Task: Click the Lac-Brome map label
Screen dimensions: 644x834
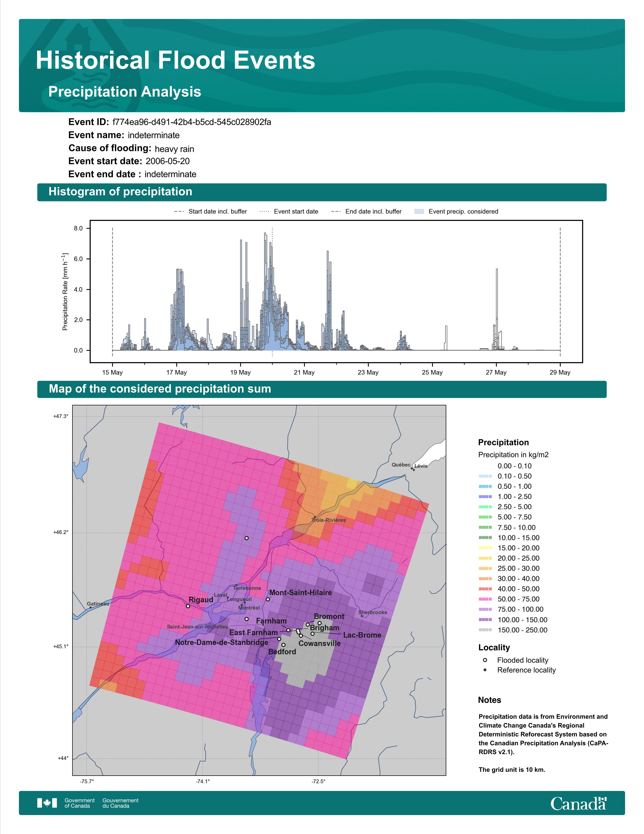Action: [362, 635]
